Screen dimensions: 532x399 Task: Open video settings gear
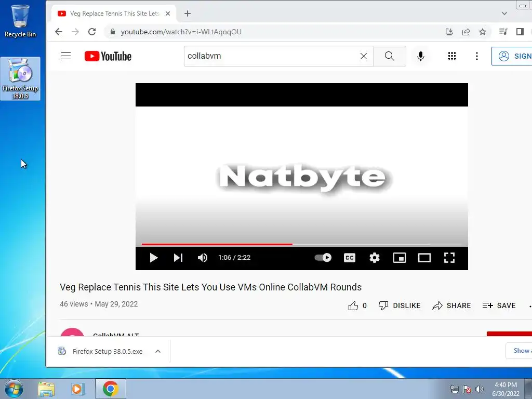pyautogui.click(x=375, y=258)
